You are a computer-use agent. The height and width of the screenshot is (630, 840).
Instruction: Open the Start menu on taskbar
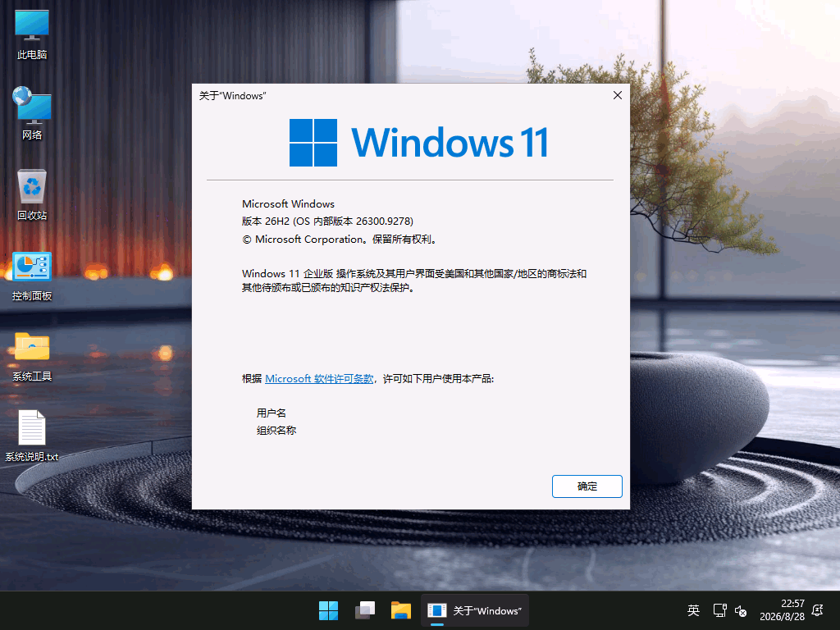pyautogui.click(x=328, y=610)
